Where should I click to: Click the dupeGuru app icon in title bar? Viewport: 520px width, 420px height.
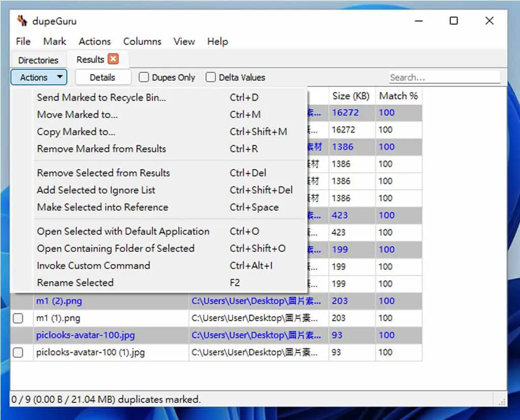coord(22,21)
